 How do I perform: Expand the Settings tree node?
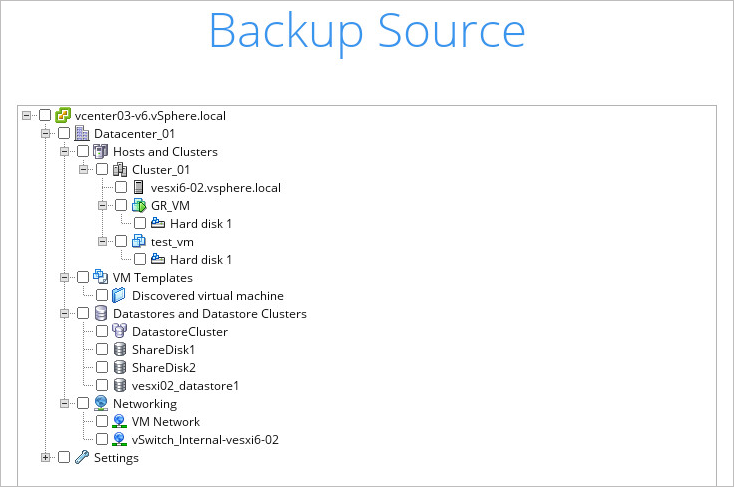[x=45, y=458]
